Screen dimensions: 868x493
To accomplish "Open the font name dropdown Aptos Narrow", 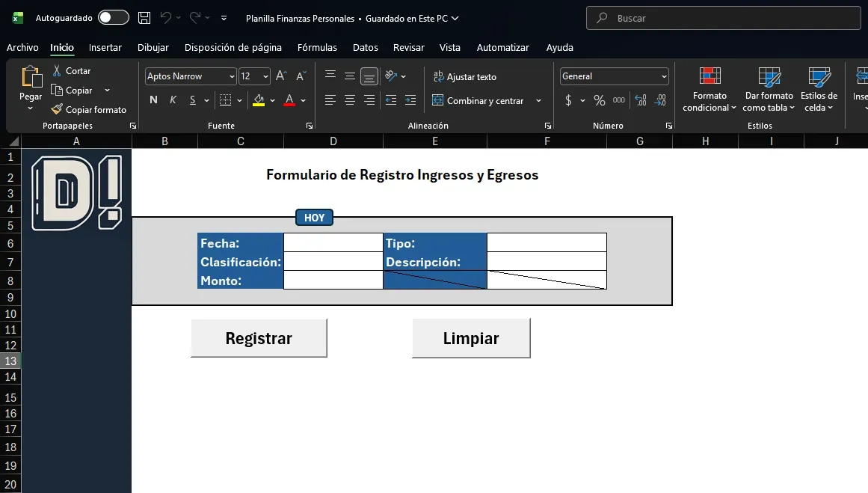I will [232, 76].
